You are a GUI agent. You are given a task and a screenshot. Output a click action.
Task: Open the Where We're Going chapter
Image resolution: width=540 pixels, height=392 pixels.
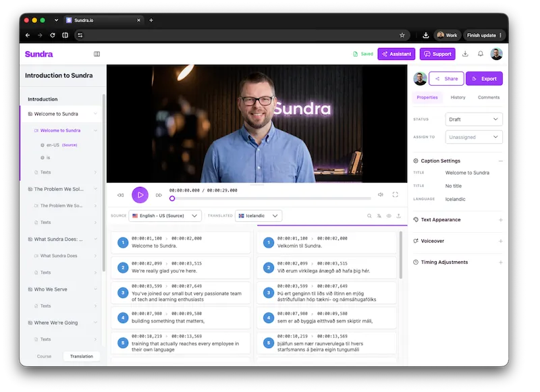tap(55, 323)
